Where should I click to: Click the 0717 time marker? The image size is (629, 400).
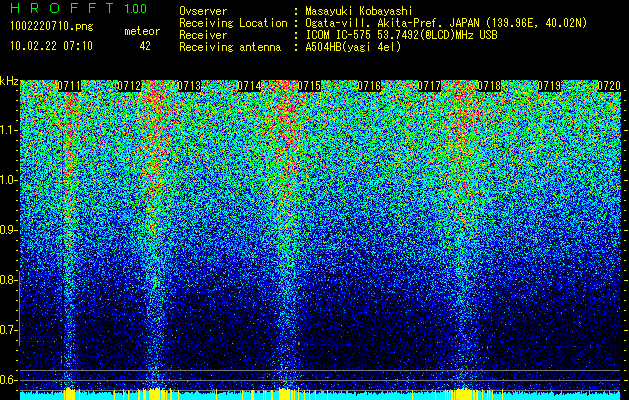[429, 86]
